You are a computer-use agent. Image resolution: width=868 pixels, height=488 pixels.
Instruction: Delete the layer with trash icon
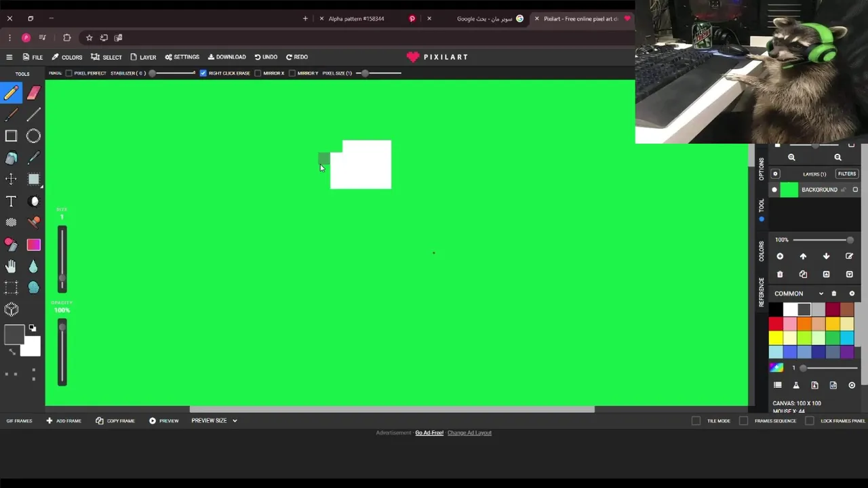(780, 274)
